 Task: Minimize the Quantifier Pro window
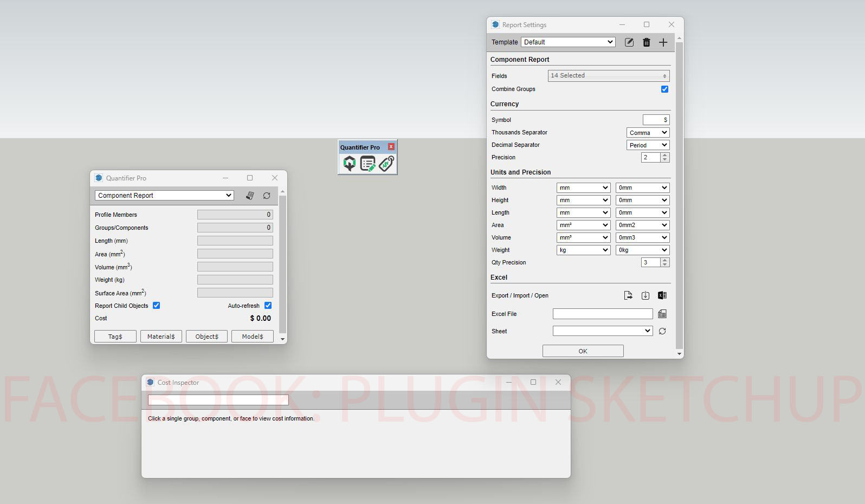click(x=225, y=178)
